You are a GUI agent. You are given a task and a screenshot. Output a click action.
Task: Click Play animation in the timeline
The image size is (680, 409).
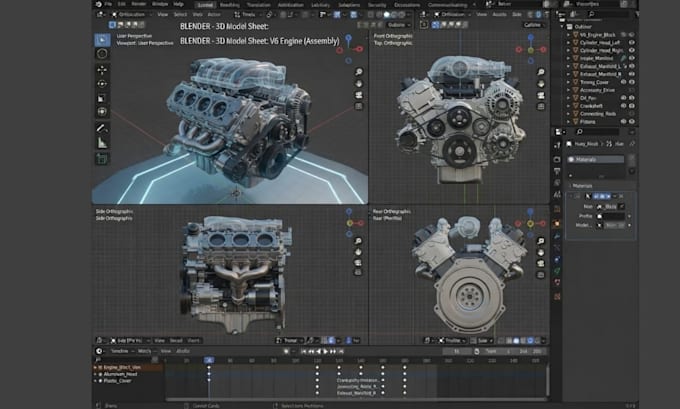(326, 352)
